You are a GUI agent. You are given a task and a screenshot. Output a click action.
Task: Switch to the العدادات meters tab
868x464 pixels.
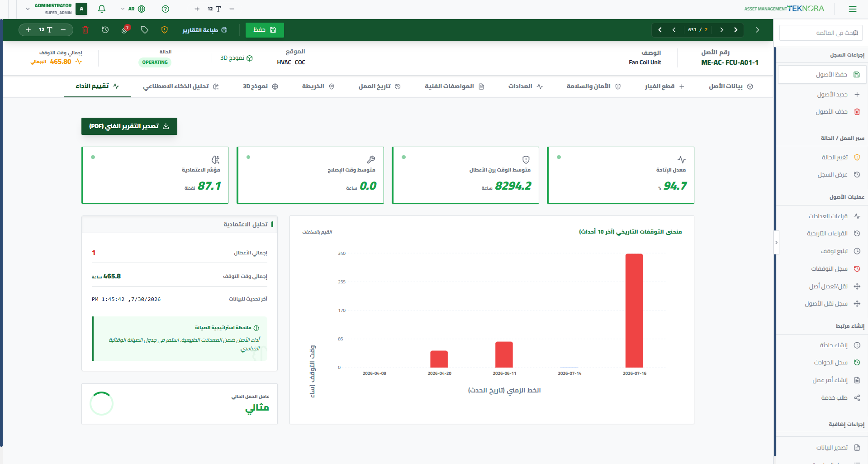[525, 86]
